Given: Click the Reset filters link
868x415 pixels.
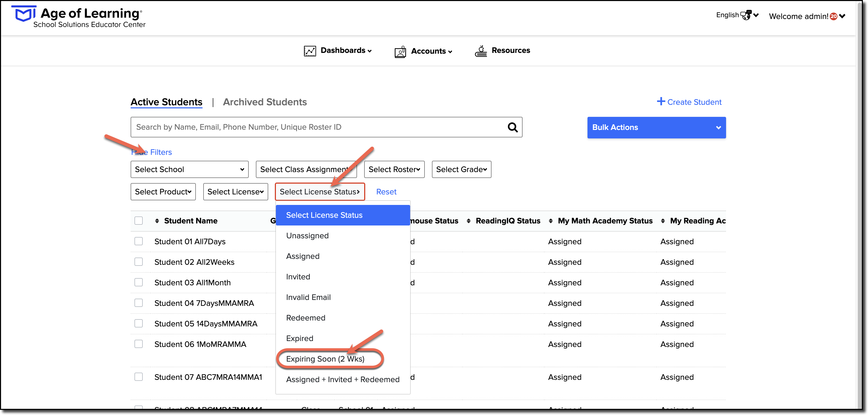Looking at the screenshot, I should [x=386, y=192].
